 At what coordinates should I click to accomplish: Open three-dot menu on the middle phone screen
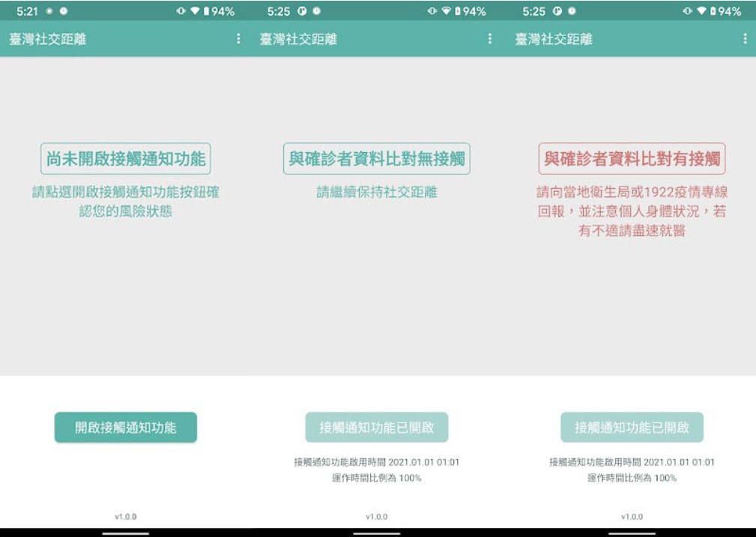pos(490,39)
